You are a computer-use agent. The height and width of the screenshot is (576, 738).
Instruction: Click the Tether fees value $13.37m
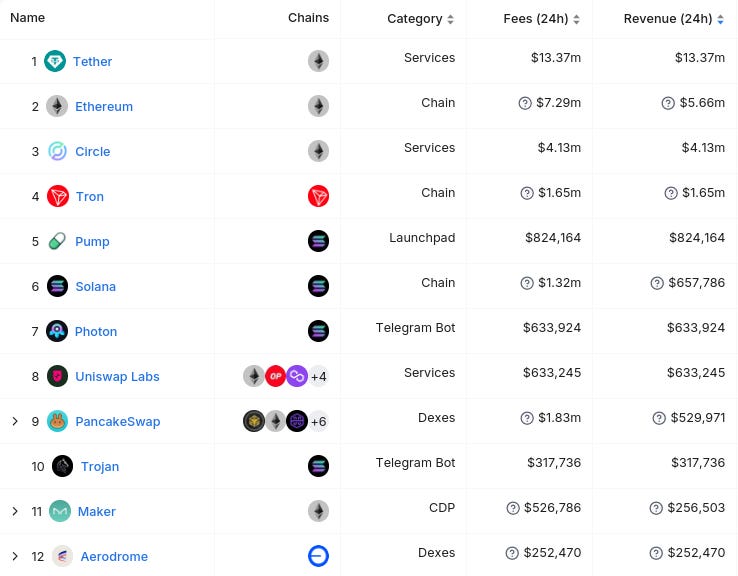pos(556,57)
